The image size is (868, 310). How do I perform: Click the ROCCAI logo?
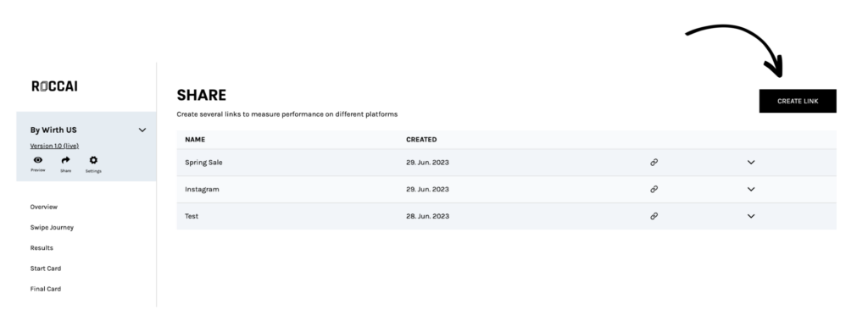54,86
